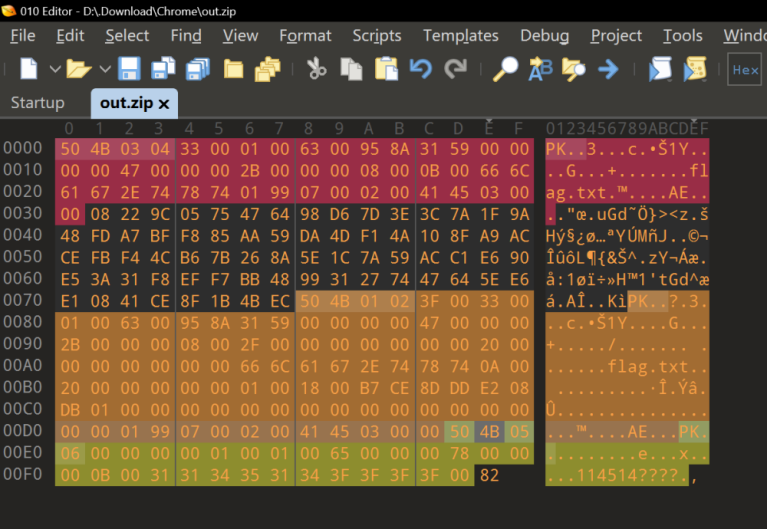The height and width of the screenshot is (529, 767).
Task: Undo the last edit
Action: (421, 70)
